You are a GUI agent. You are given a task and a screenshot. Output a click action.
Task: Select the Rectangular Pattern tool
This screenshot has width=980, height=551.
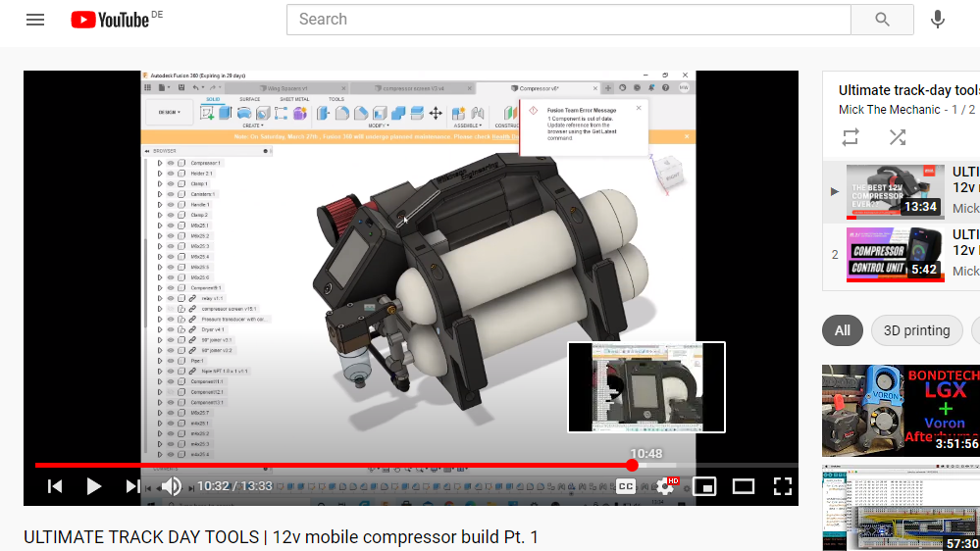(282, 113)
